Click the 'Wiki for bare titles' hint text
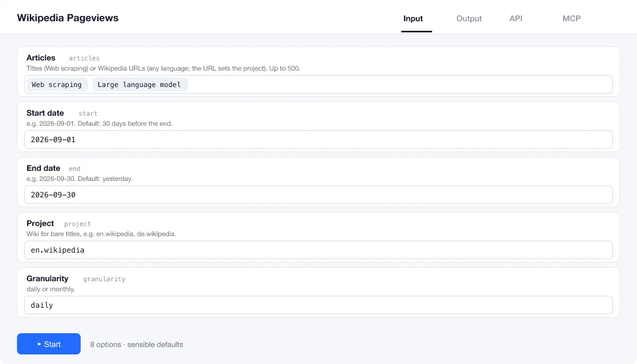Viewport: 637px width, 364px height. (54, 234)
